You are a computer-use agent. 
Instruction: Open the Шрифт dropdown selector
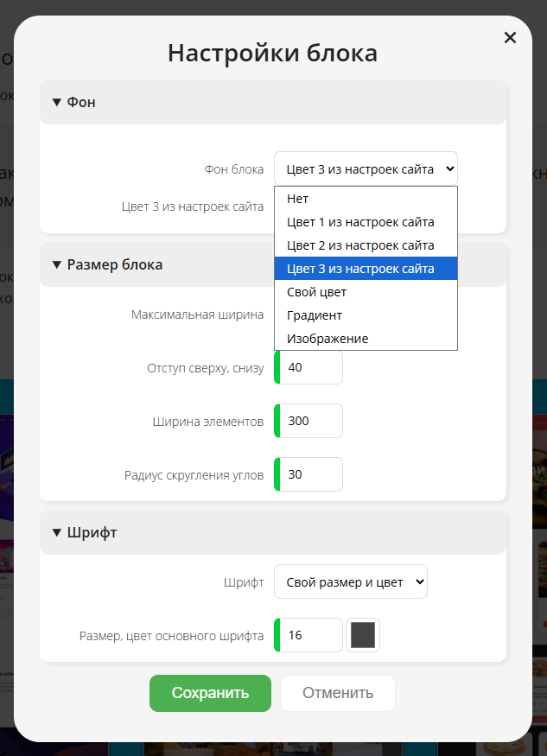[351, 582]
